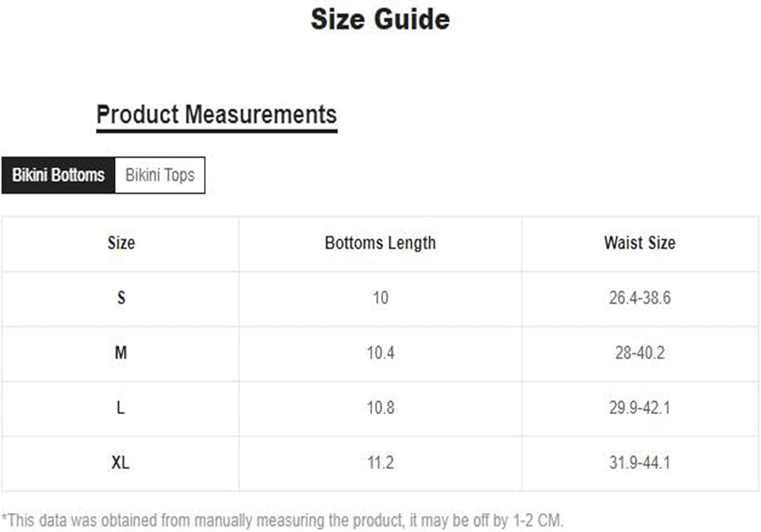Click the Waist Size column header
Viewport: 761px width, 532px height.
[639, 244]
